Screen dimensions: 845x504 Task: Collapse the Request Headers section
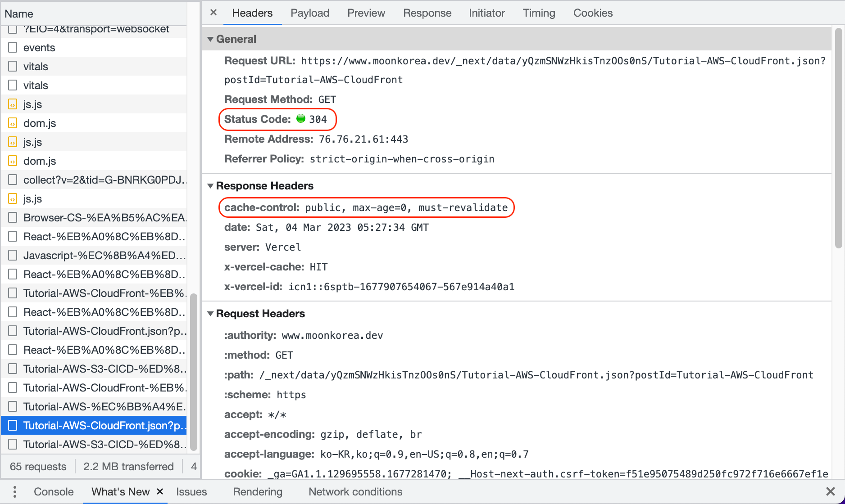(210, 314)
